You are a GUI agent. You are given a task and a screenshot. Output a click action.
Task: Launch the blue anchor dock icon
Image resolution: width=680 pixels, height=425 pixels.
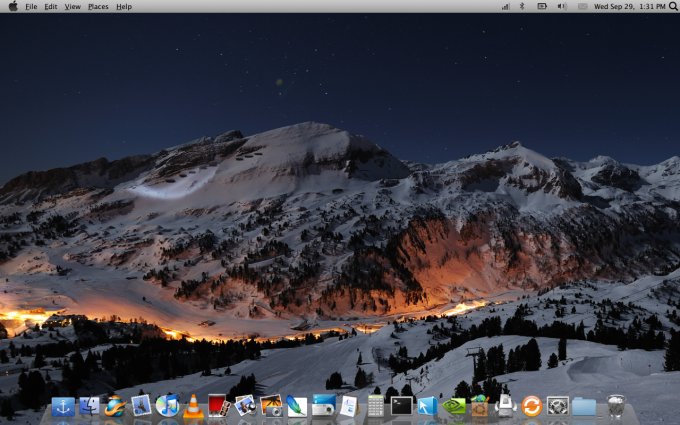click(x=63, y=407)
